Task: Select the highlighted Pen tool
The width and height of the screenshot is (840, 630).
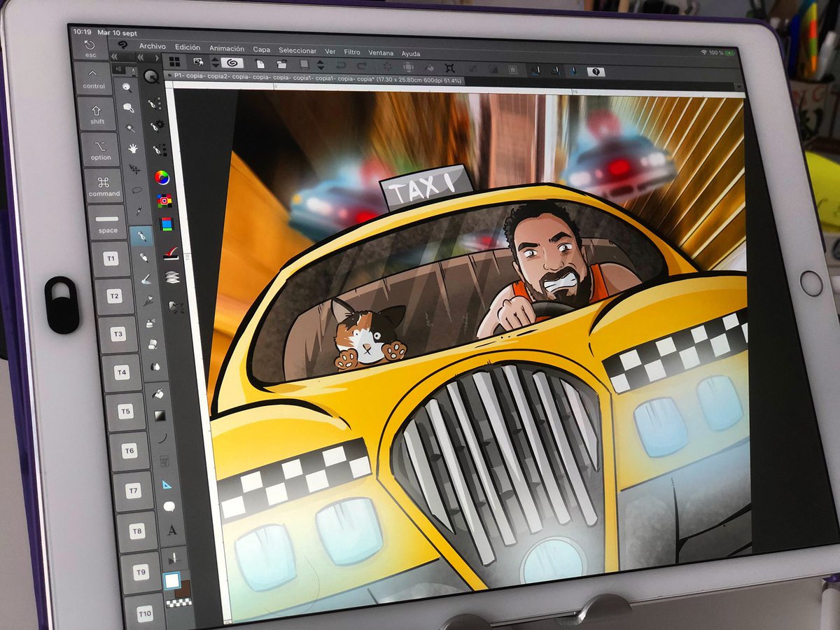Action: pyautogui.click(x=141, y=236)
